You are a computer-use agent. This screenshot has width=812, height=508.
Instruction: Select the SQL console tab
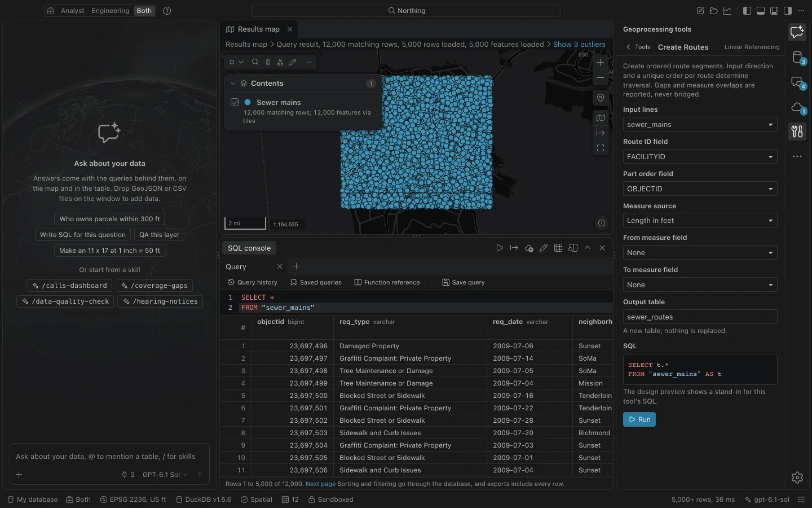(x=249, y=248)
